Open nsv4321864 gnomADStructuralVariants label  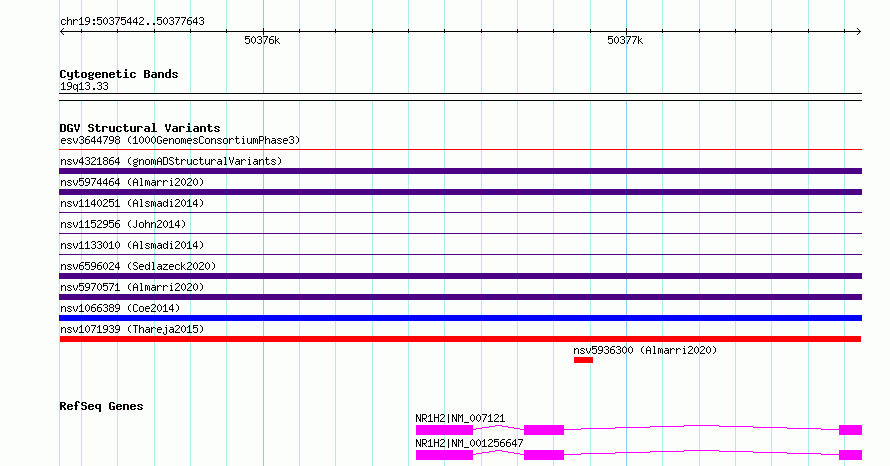(171, 161)
